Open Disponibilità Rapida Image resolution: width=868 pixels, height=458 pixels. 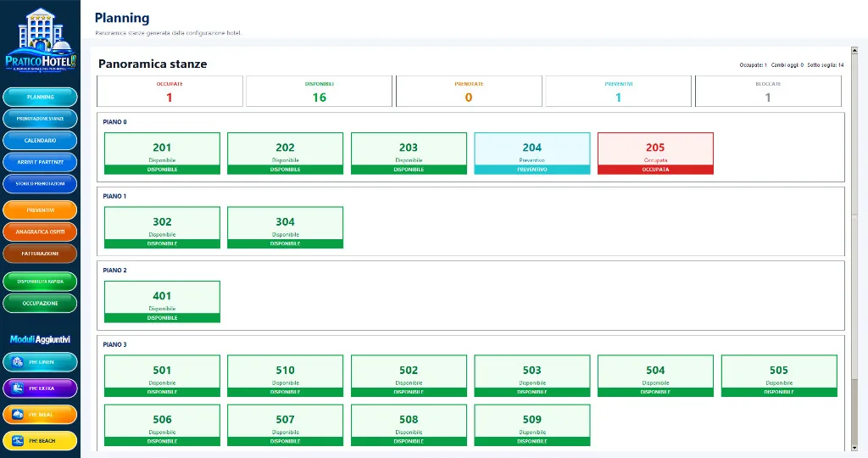pos(40,282)
